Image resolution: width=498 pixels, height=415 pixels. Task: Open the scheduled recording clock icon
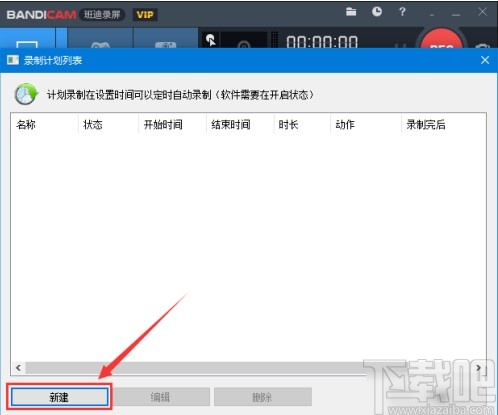(x=377, y=12)
